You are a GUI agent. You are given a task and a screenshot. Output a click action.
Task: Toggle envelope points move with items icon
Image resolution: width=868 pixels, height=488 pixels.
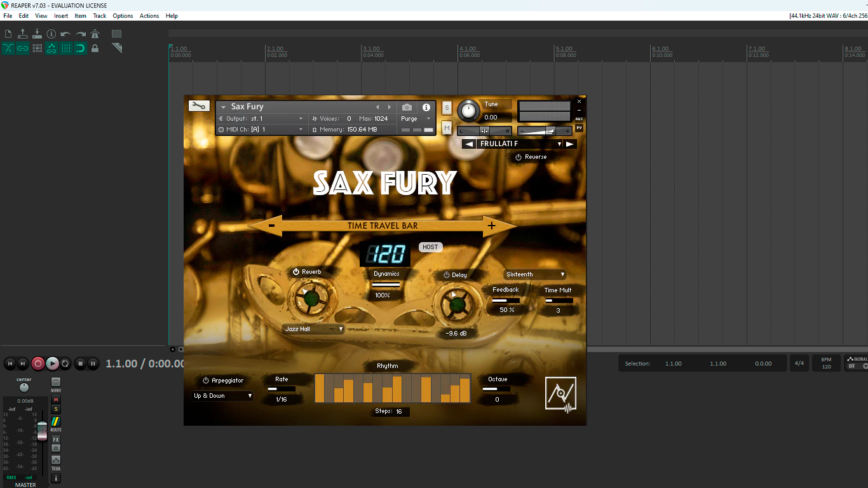(x=51, y=48)
